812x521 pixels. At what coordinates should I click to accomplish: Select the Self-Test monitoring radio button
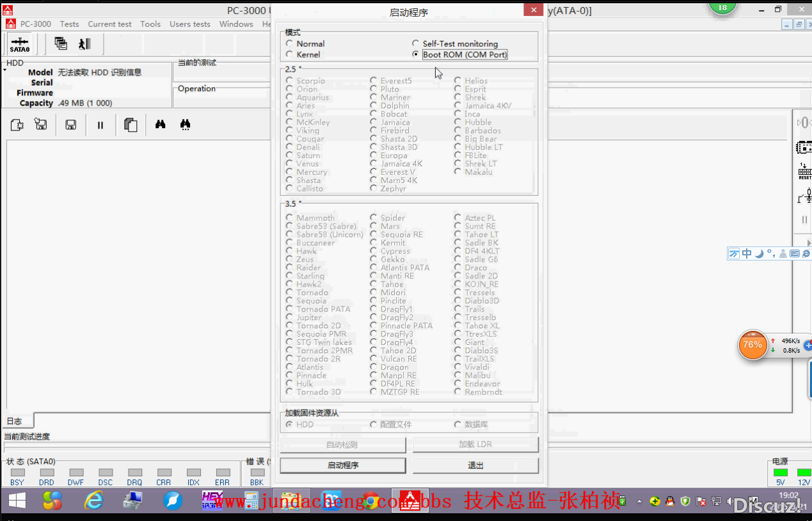[x=416, y=44]
